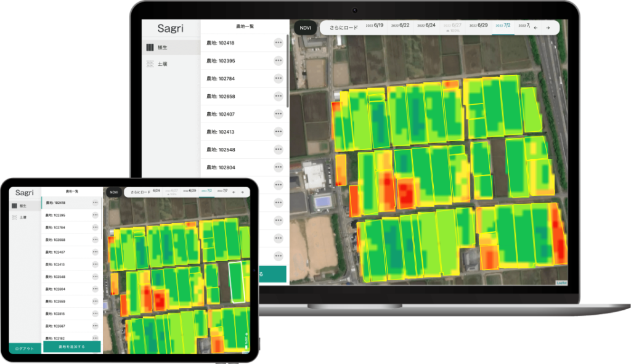This screenshot has width=631, height=364.
Task: Go to next dates arrow on laptop timeline
Action: pyautogui.click(x=548, y=28)
